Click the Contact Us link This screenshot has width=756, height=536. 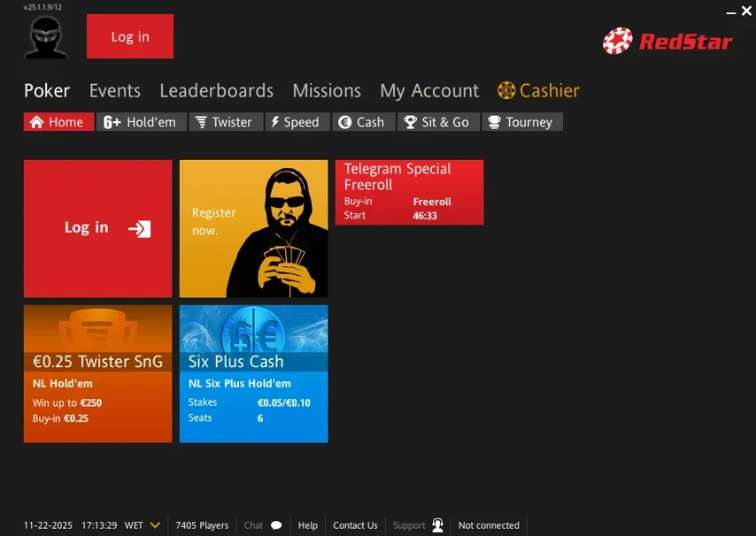(355, 525)
